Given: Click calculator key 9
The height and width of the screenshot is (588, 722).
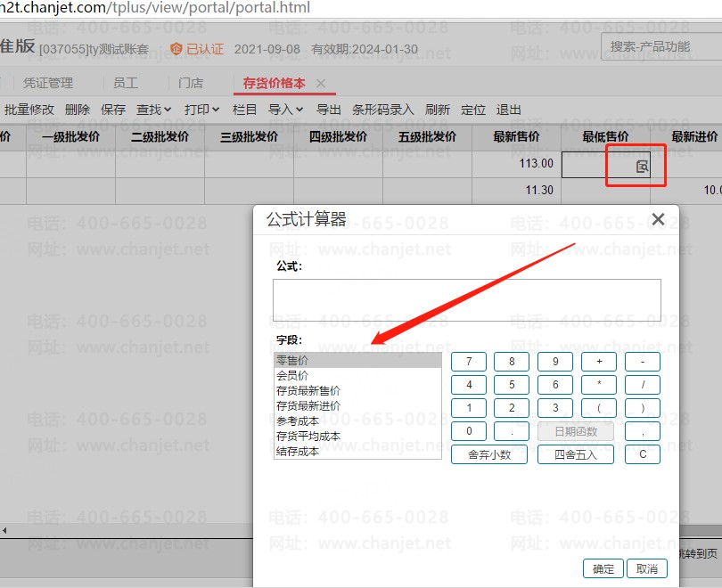Looking at the screenshot, I should click(x=555, y=362).
